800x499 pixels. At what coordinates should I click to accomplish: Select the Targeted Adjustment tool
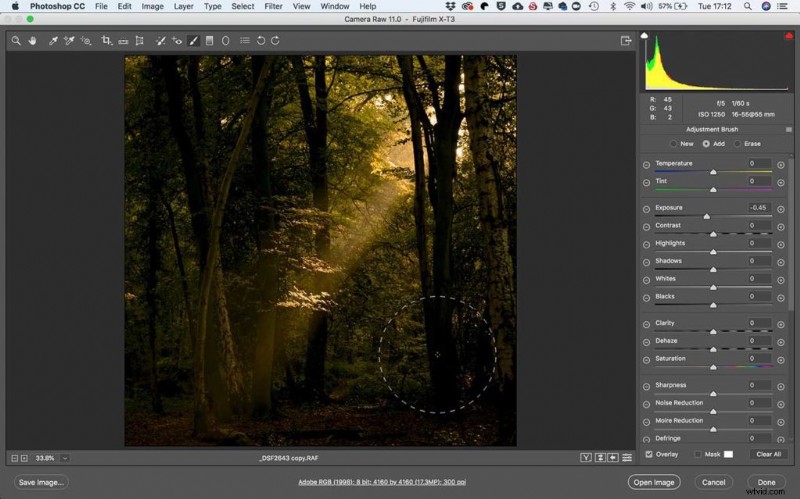click(x=86, y=40)
